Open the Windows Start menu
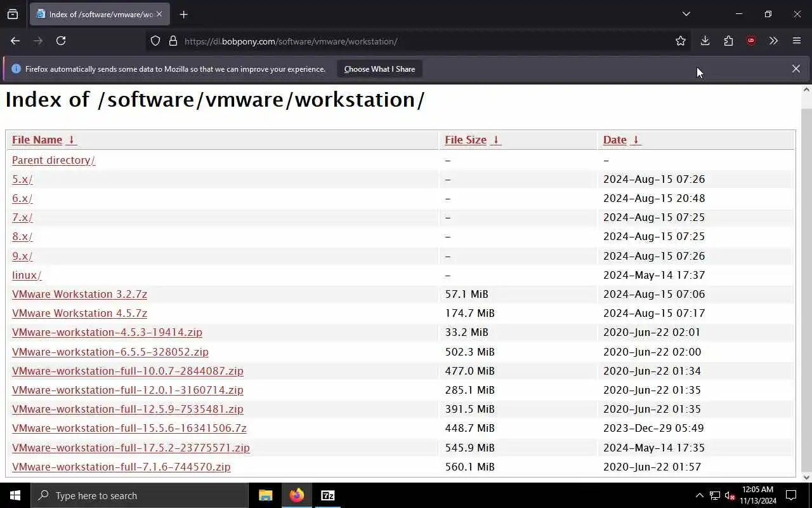This screenshot has width=812, height=508. click(x=15, y=495)
